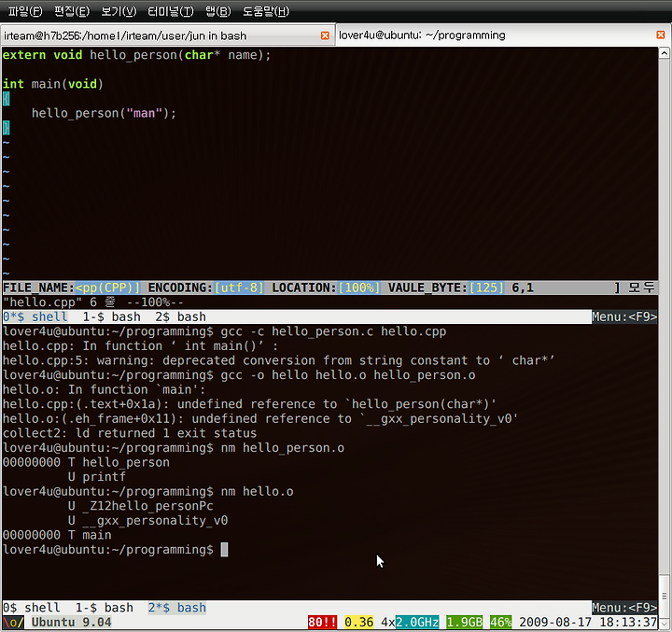Open the 파일(F) menu

coord(25,11)
